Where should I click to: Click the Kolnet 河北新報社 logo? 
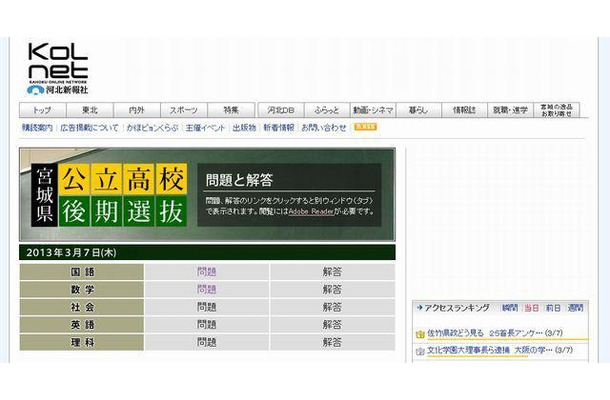tap(57, 68)
